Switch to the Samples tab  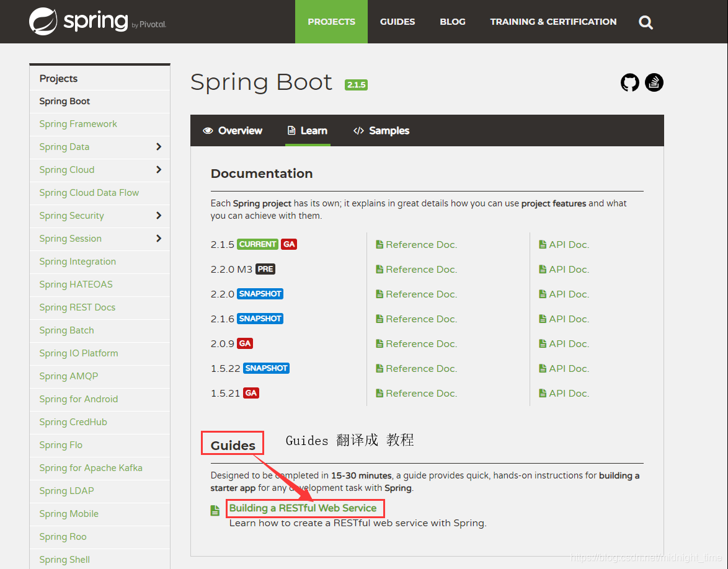pyautogui.click(x=381, y=131)
